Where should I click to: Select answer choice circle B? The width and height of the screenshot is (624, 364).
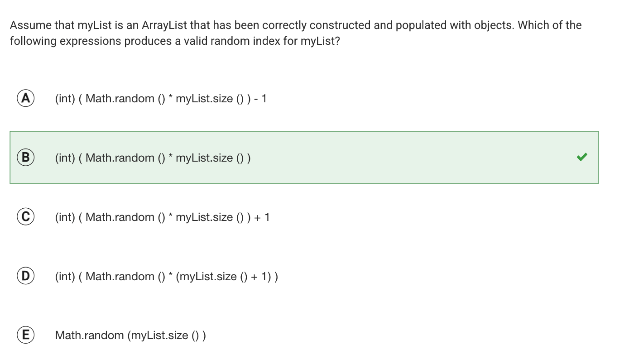[x=26, y=158]
